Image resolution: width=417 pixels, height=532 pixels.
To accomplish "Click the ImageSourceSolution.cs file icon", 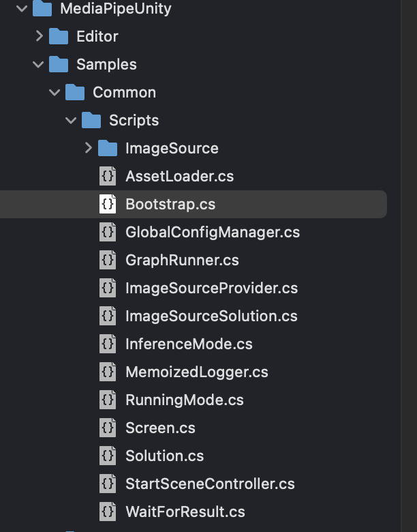I will click(x=108, y=316).
